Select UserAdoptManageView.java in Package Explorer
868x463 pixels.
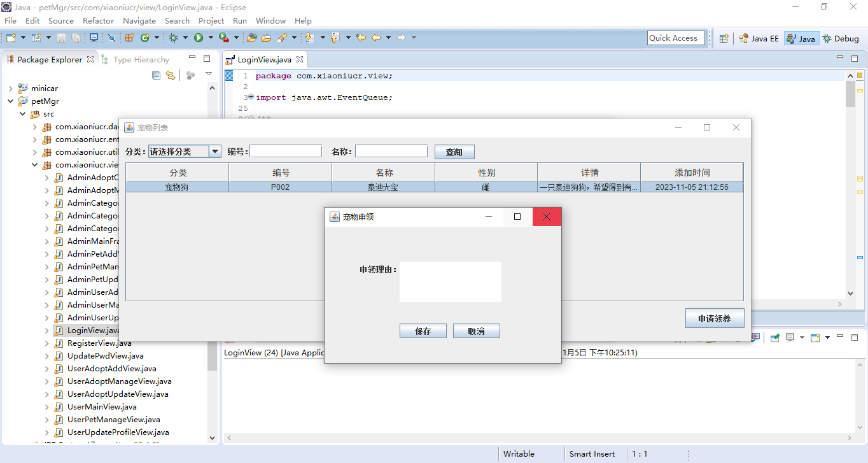[x=120, y=381]
